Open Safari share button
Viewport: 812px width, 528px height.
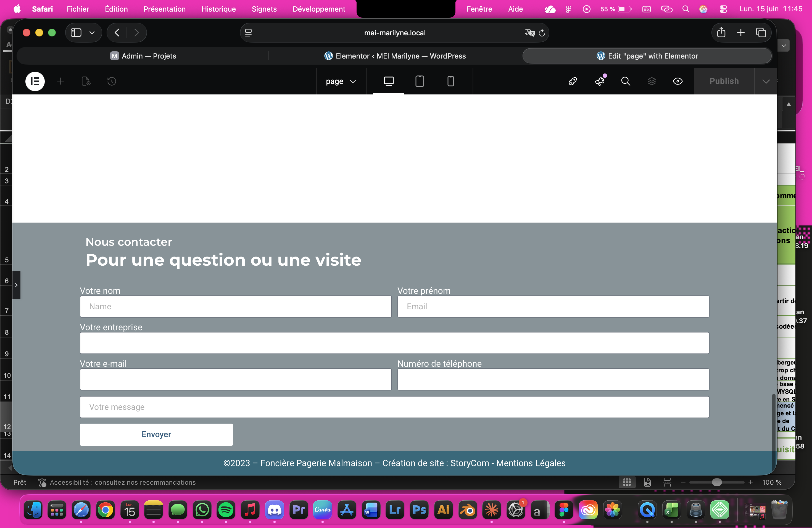point(721,33)
